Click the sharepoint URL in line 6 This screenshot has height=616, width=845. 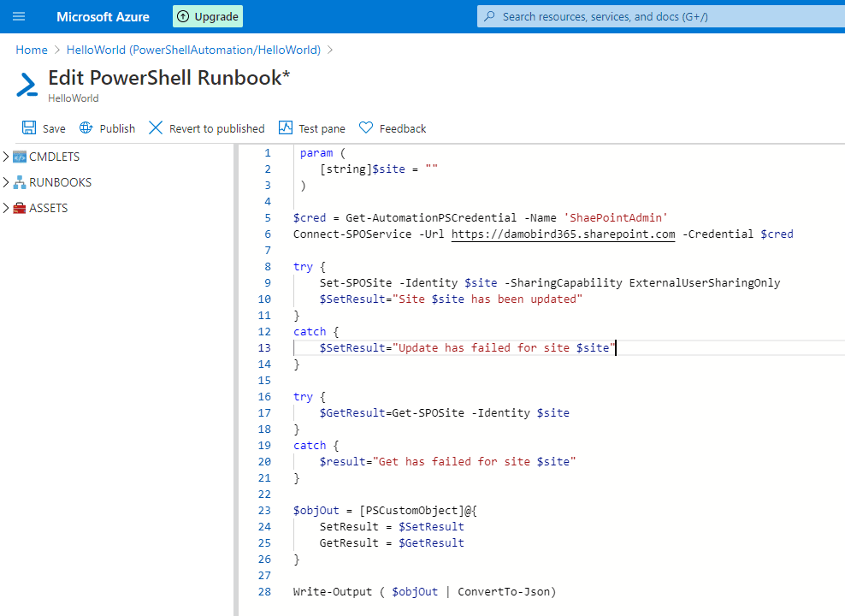(x=564, y=234)
